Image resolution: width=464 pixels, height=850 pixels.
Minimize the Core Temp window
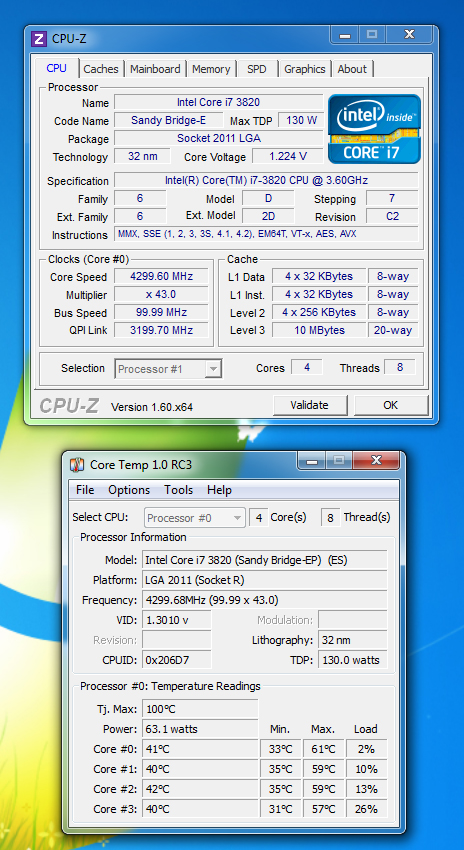pyautogui.click(x=311, y=461)
